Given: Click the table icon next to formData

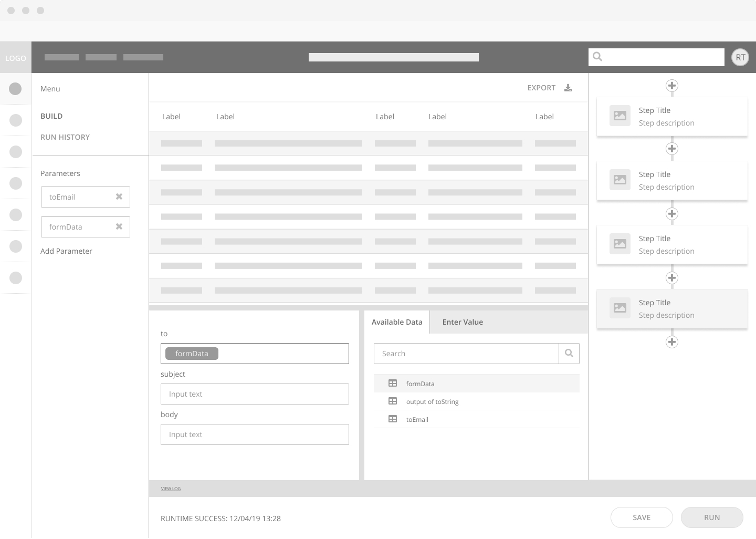Looking at the screenshot, I should pyautogui.click(x=393, y=383).
